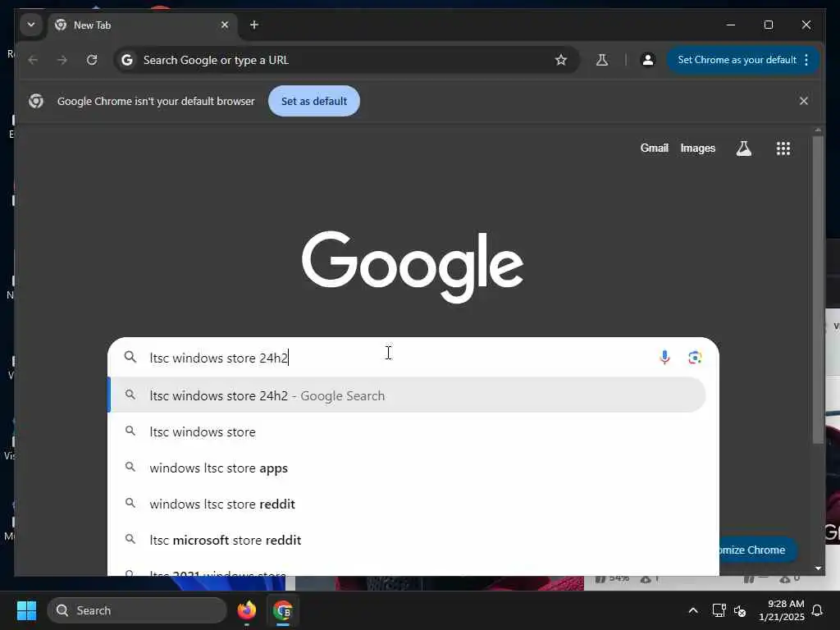Open Chrome three-dot menu
The image size is (840, 630).
(x=807, y=60)
